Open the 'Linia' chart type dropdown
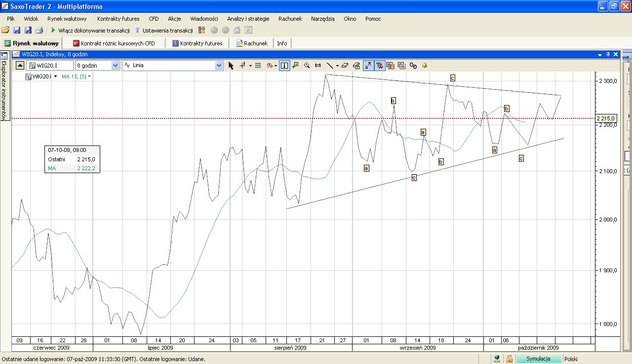This screenshot has height=364, width=632. click(219, 66)
